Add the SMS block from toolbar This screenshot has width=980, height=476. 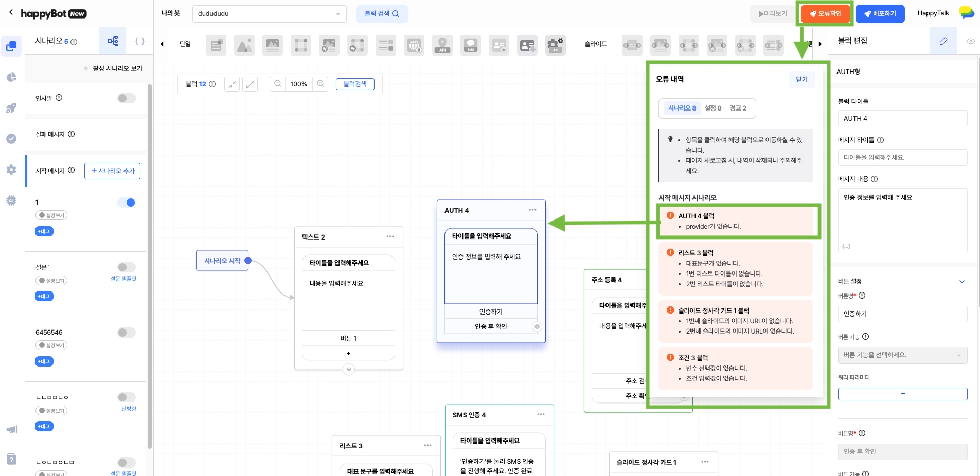tap(471, 45)
